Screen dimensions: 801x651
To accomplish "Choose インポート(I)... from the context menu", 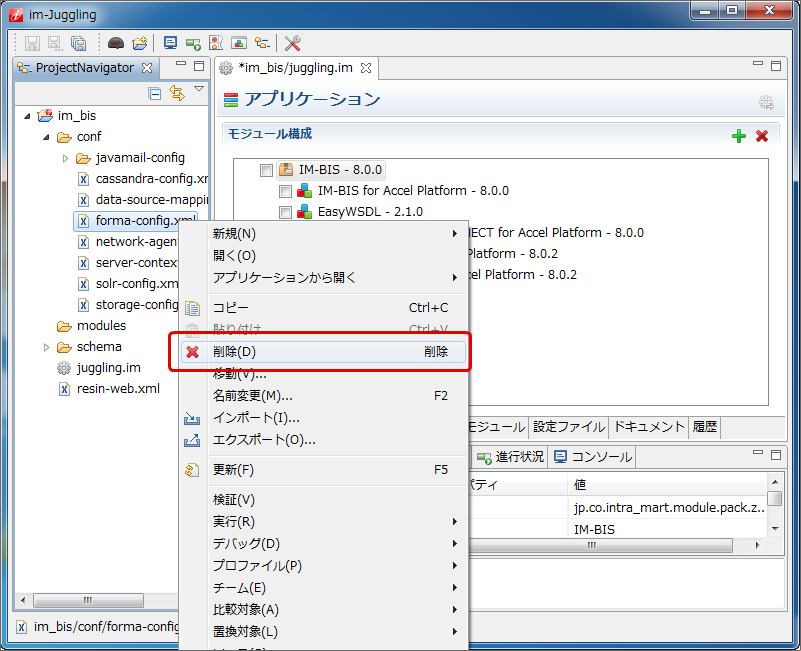I will 323,418.
